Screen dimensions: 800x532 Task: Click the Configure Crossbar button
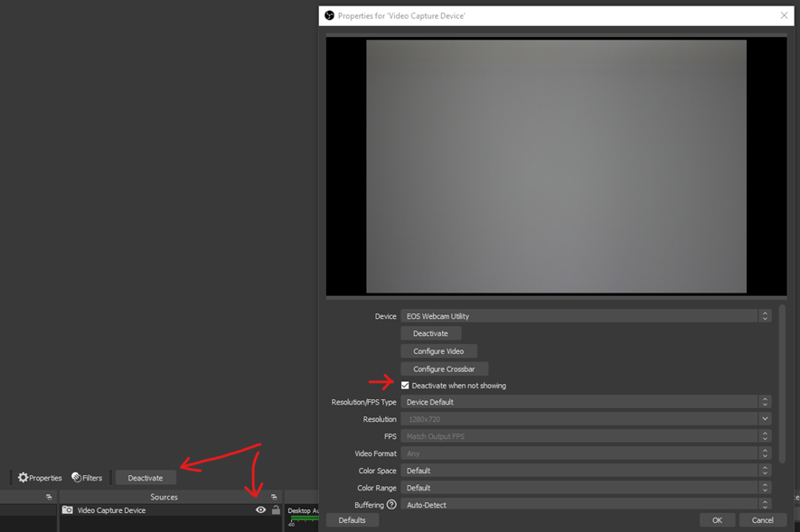445,369
